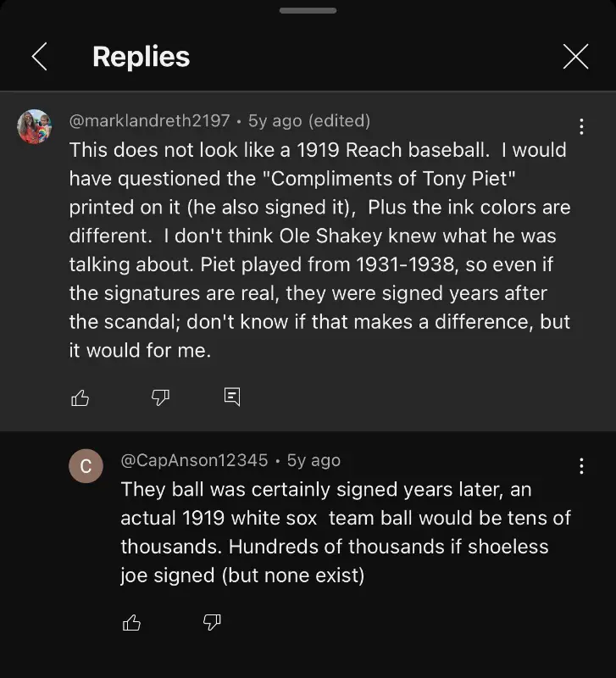Open the @CapAnson12345 channel link
The height and width of the screenshot is (678, 616).
pos(194,460)
